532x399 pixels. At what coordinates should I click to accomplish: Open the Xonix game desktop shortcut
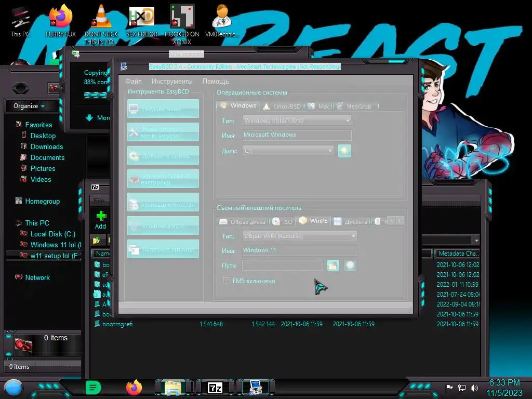(x=182, y=24)
